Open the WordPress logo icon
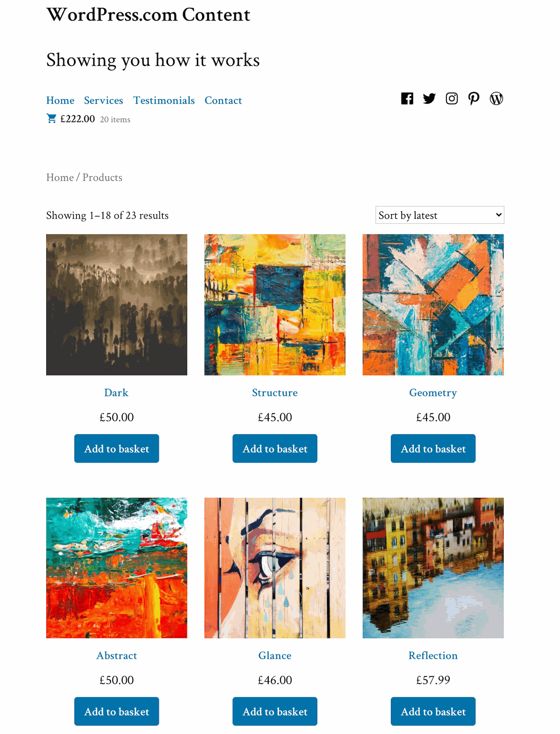The image size is (560, 734). point(496,99)
